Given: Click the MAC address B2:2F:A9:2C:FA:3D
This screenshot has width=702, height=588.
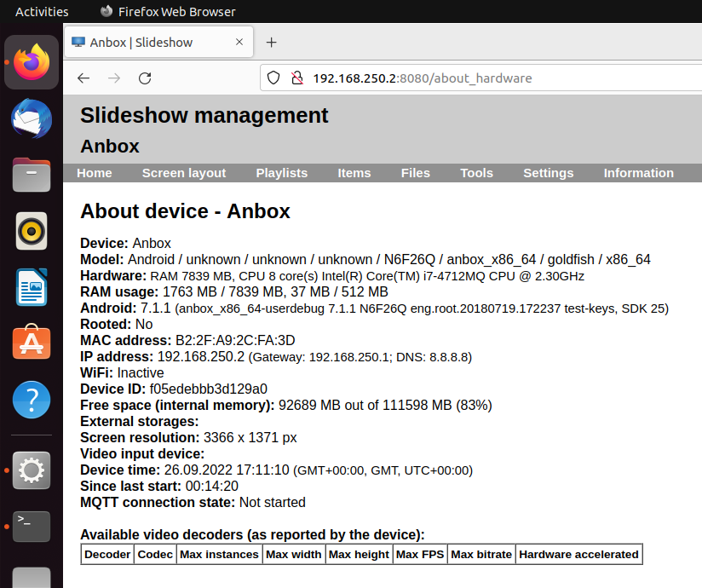Looking at the screenshot, I should tap(235, 340).
